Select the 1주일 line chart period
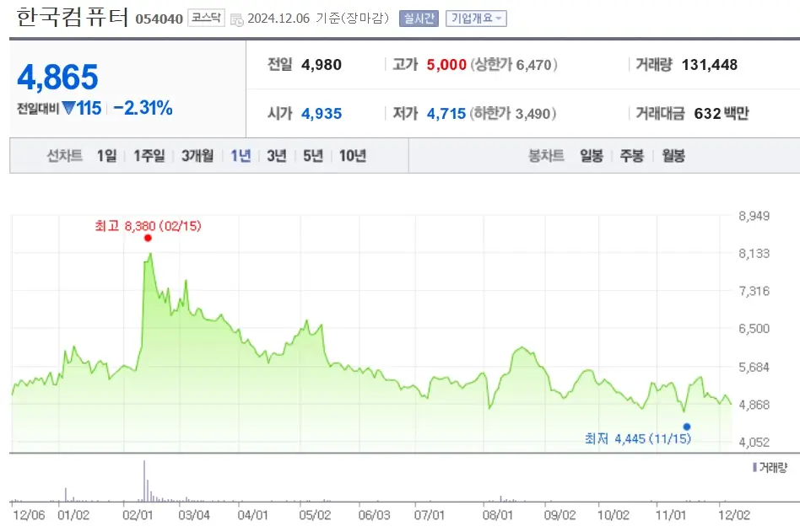This screenshot has width=800, height=532. 149,155
